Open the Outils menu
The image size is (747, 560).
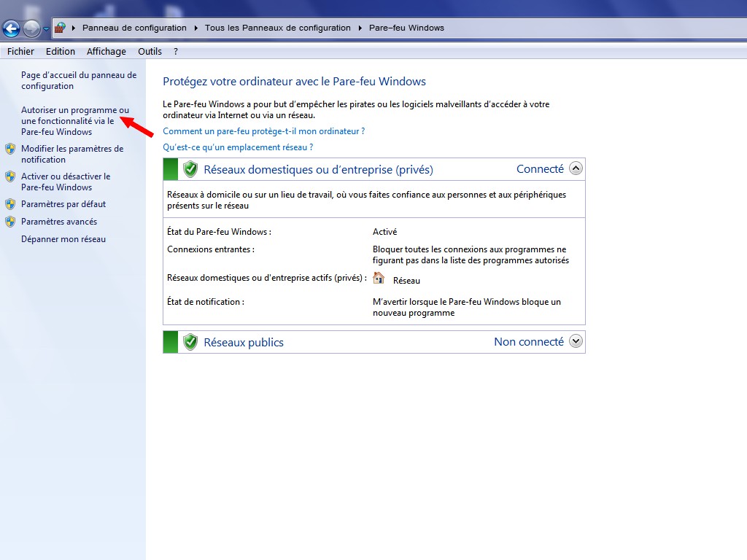click(x=150, y=51)
